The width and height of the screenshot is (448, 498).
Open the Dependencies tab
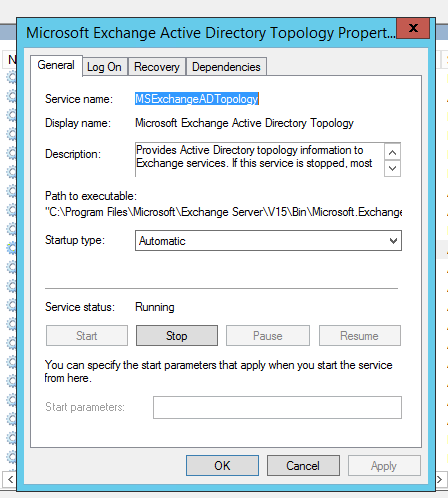click(x=226, y=67)
